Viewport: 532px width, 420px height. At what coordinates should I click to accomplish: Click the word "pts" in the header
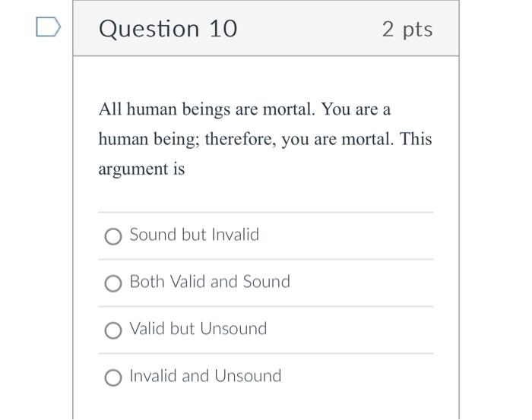[418, 31]
